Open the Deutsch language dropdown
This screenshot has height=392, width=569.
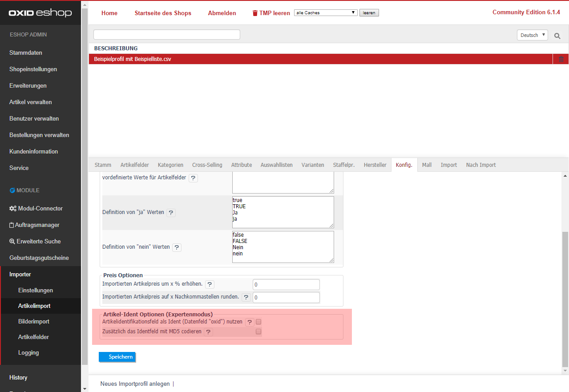pos(532,35)
